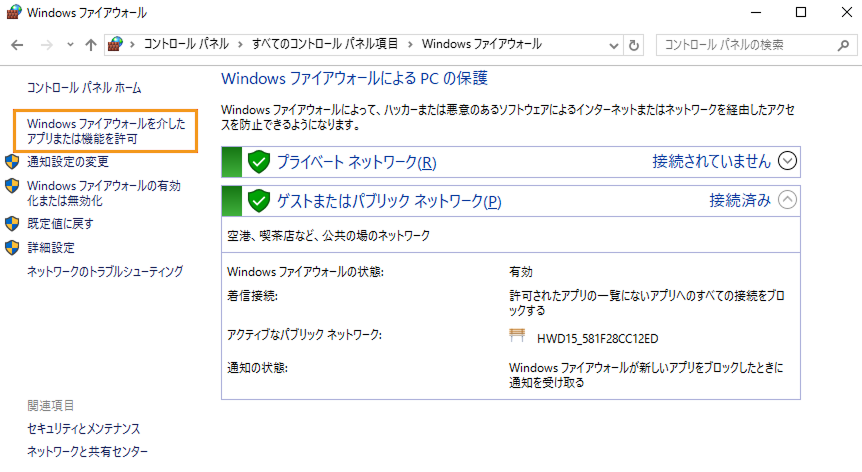Click the 通知の状態 label
The height and width of the screenshot is (472, 862).
[x=257, y=368]
